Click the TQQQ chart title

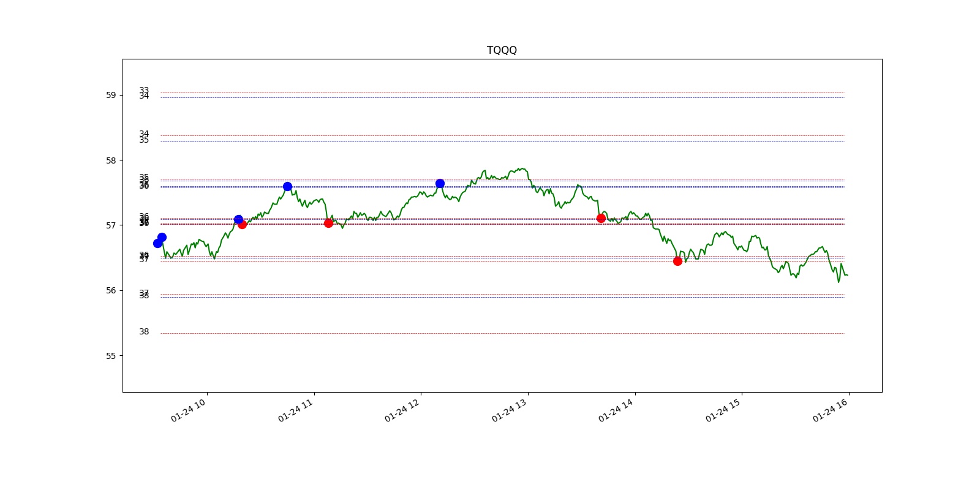click(x=502, y=50)
